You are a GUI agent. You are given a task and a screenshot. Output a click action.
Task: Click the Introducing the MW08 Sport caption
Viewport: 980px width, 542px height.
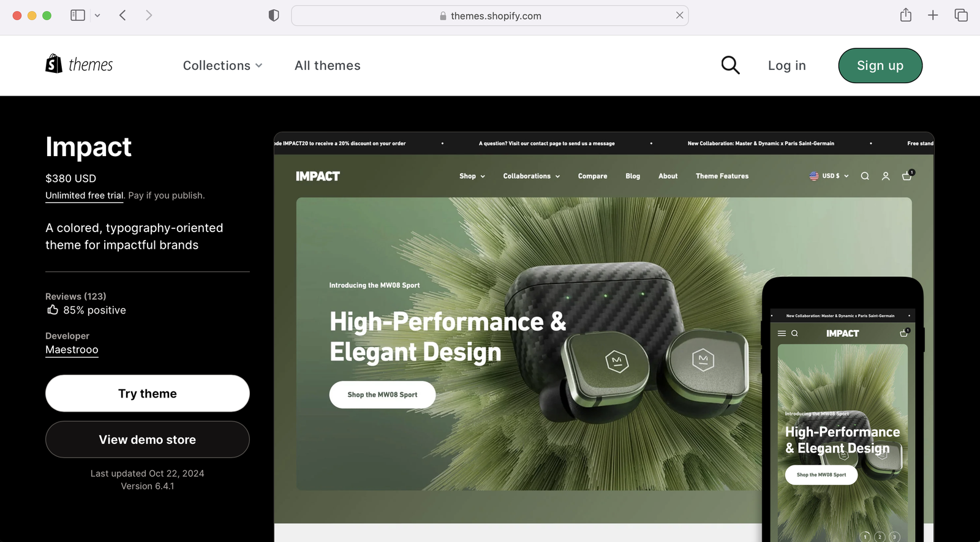coord(374,285)
